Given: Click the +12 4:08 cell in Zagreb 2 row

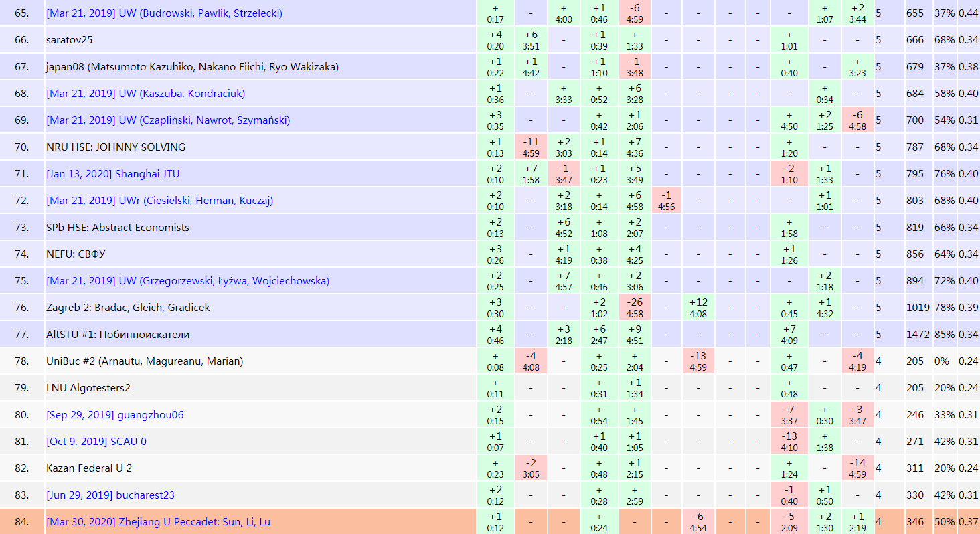Looking at the screenshot, I should (x=698, y=308).
